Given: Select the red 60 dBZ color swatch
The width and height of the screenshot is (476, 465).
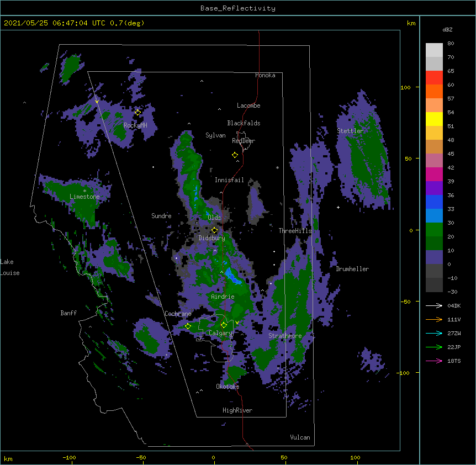Looking at the screenshot, I should 434,78.
